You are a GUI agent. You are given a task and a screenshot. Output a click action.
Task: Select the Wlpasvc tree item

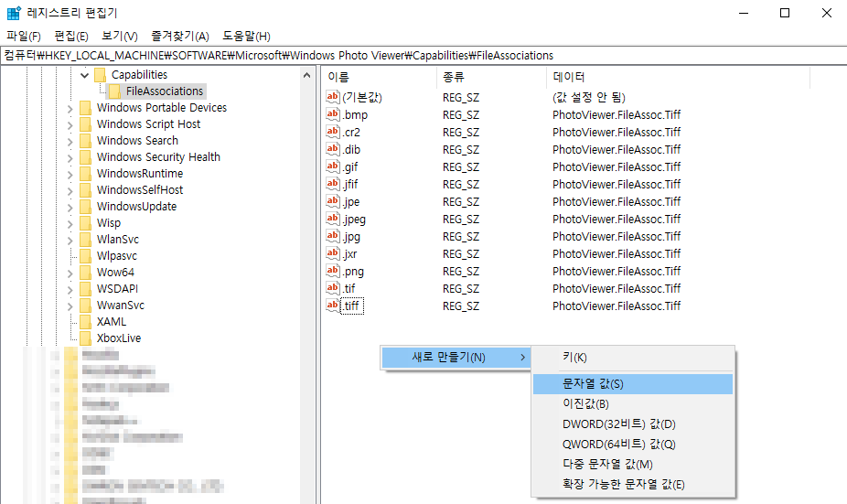(117, 256)
